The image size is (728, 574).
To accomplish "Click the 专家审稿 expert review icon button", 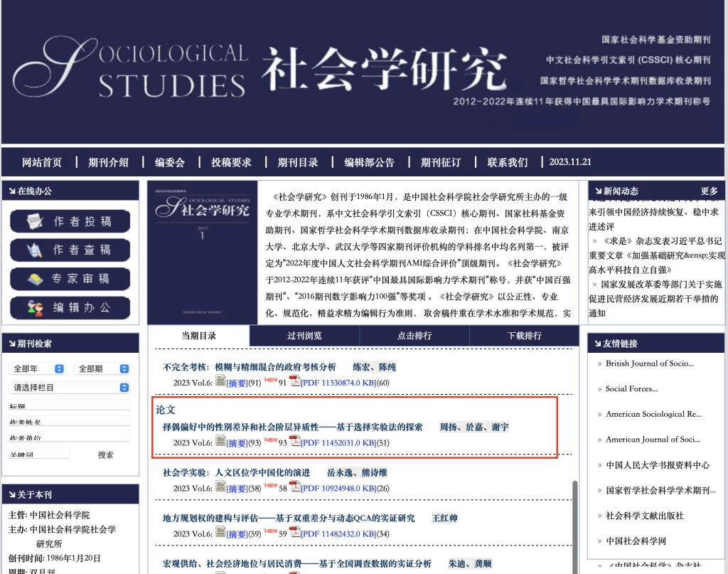I will click(x=70, y=279).
